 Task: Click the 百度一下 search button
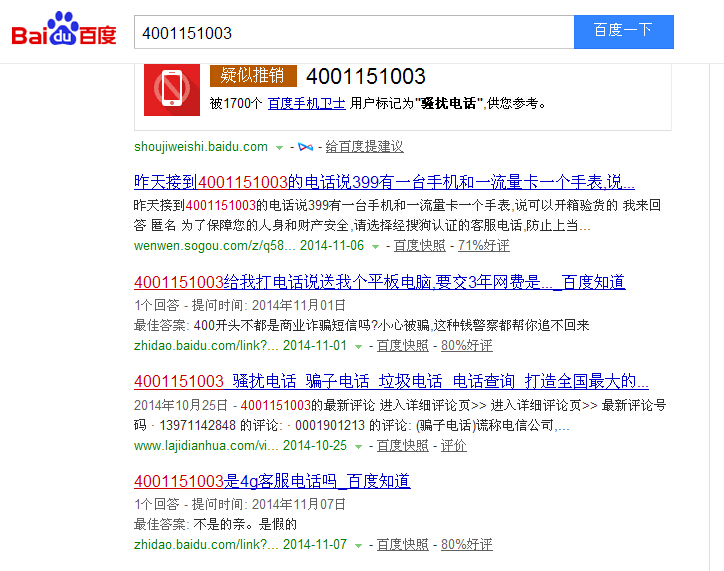coord(624,32)
